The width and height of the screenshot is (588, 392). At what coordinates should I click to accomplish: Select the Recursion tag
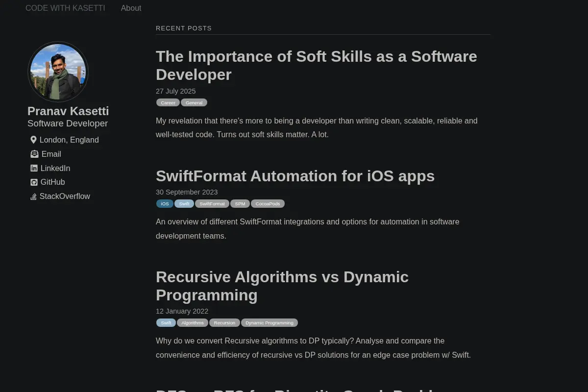(x=224, y=322)
